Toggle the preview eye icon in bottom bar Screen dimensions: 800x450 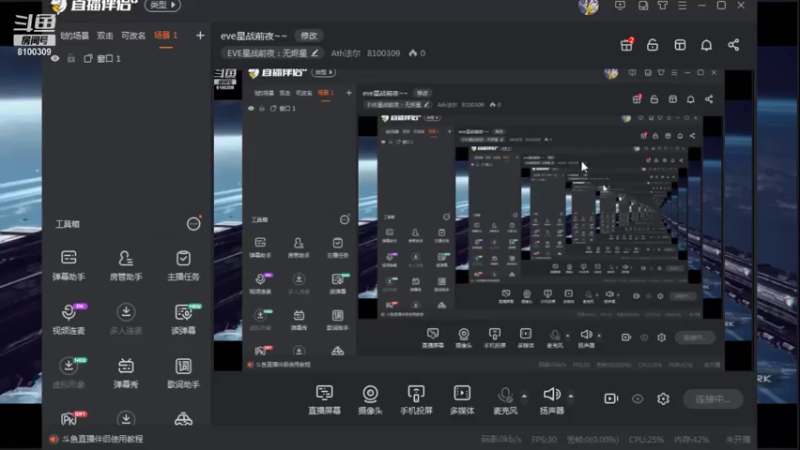638,399
